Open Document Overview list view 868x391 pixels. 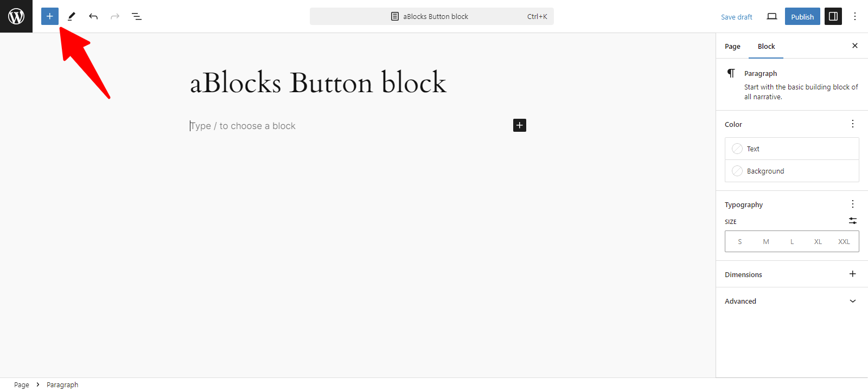coord(137,16)
